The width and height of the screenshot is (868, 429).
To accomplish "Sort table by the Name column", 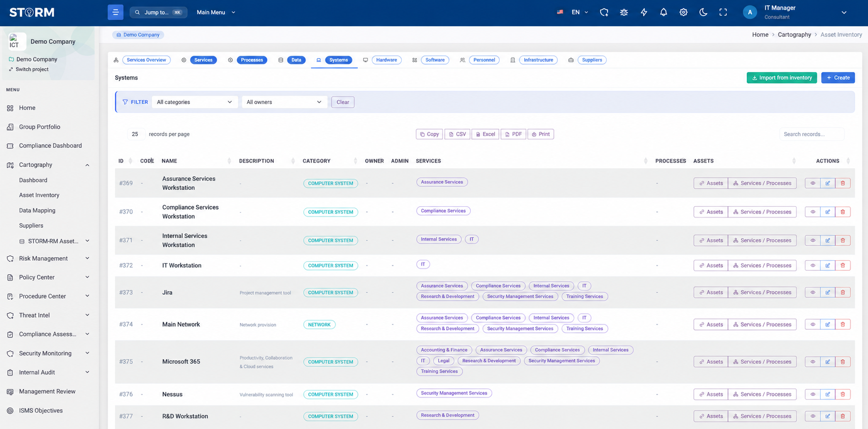I will (x=169, y=161).
